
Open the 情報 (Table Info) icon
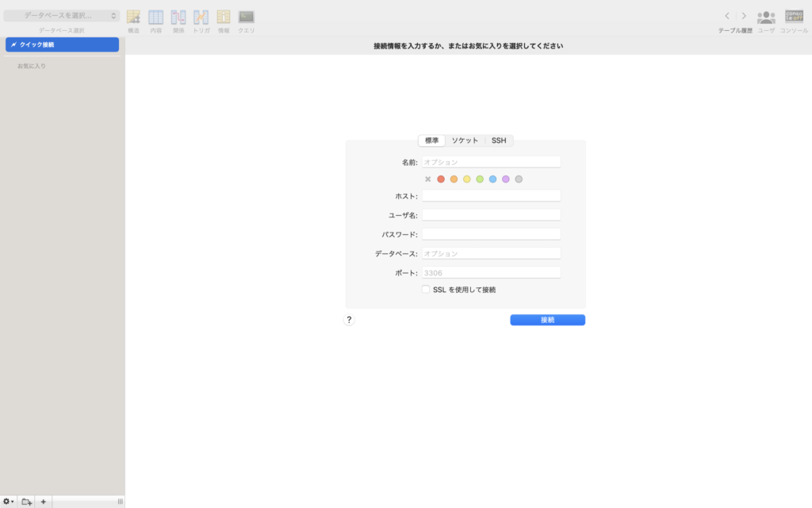coord(223,16)
